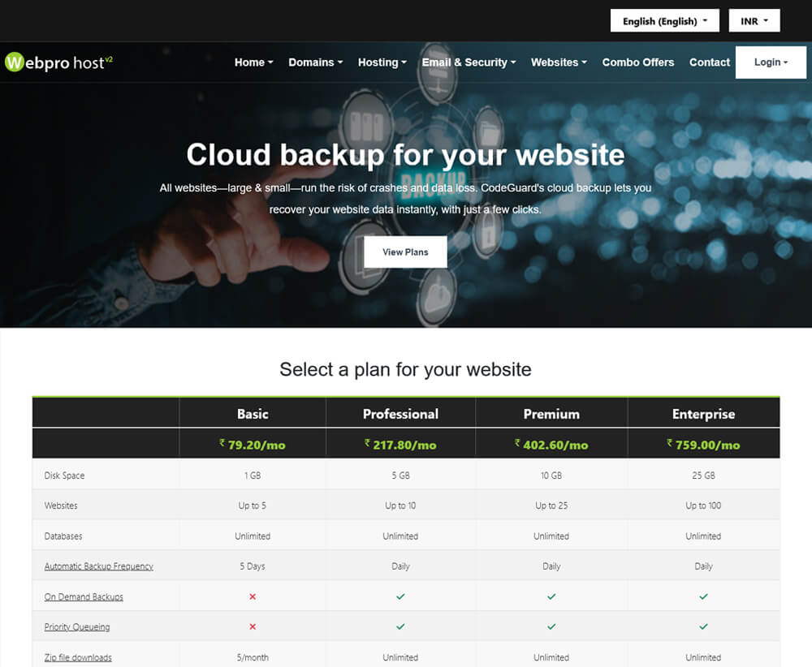This screenshot has width=812, height=667.
Task: Click the 759.00/mo Enterprise price
Action: pyautogui.click(x=703, y=445)
